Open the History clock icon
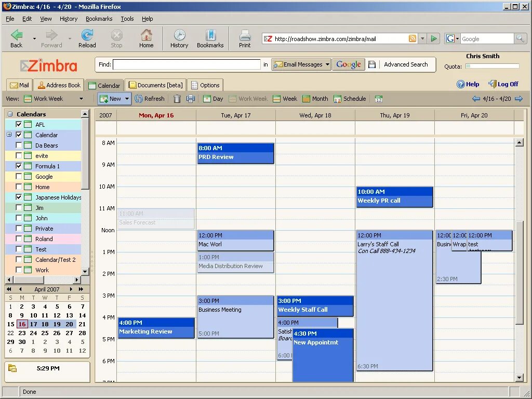Screen dimensions: 532x399 click(179, 35)
